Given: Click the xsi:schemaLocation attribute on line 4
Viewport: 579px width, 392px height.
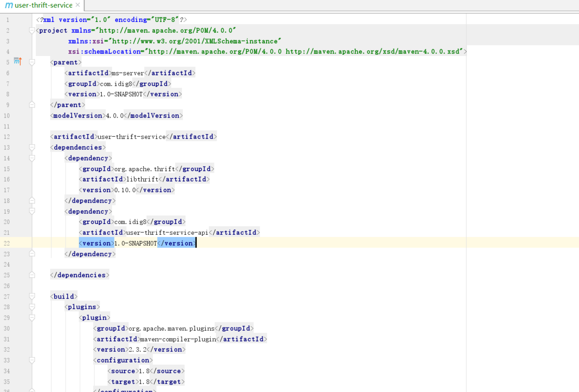Looking at the screenshot, I should click(x=266, y=51).
